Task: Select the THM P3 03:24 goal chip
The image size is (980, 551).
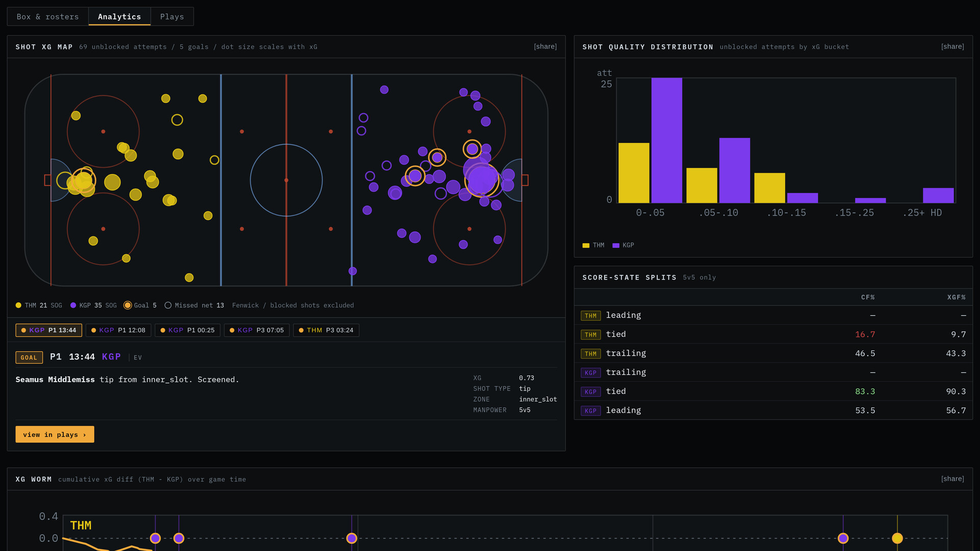Action: click(326, 330)
